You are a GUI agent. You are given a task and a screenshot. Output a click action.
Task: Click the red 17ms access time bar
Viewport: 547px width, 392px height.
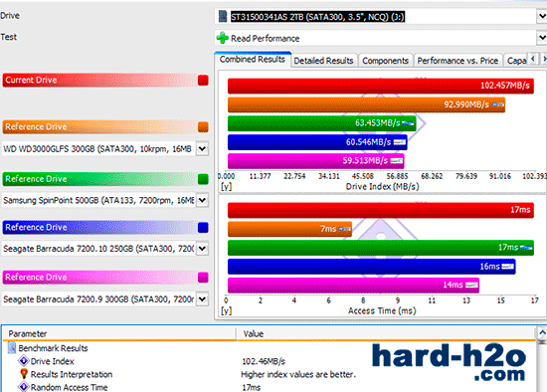coord(381,210)
